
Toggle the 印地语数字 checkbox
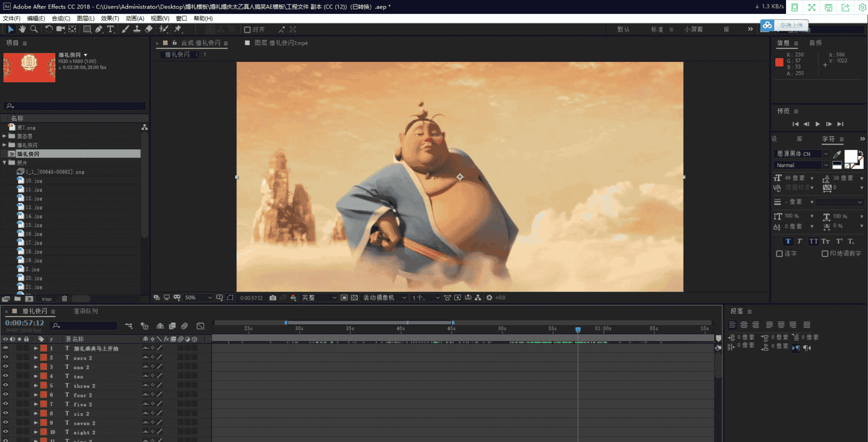(825, 254)
